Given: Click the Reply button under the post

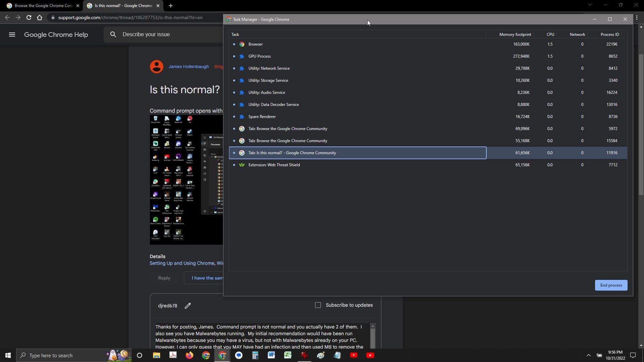Looking at the screenshot, I should coord(164,278).
